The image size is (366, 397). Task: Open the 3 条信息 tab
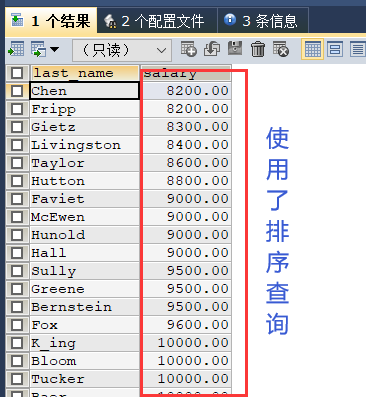pyautogui.click(x=263, y=21)
